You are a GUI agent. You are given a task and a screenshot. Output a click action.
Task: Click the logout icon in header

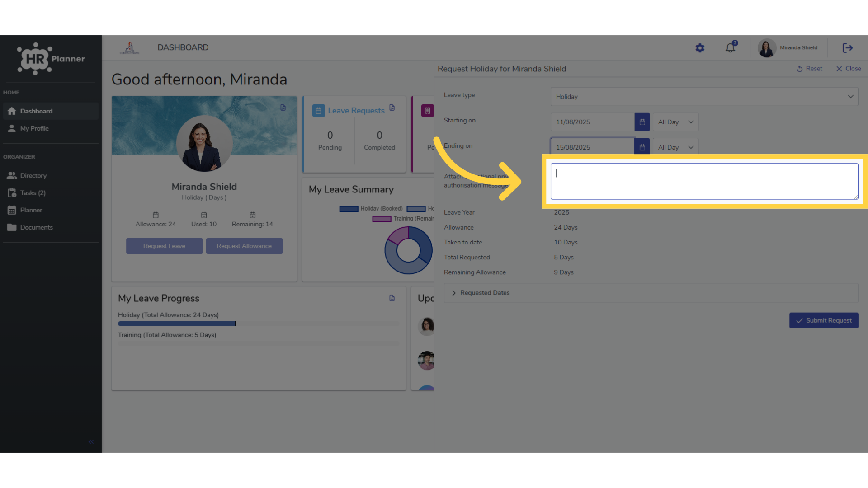[x=848, y=48]
